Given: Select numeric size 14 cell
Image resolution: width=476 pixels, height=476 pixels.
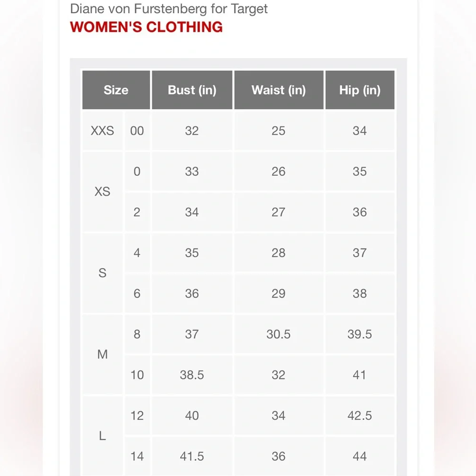Looking at the screenshot, I should (x=137, y=456).
